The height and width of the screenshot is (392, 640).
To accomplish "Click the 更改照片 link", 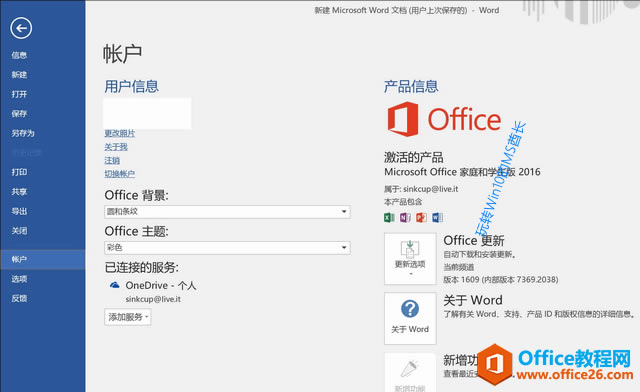I will coord(120,134).
